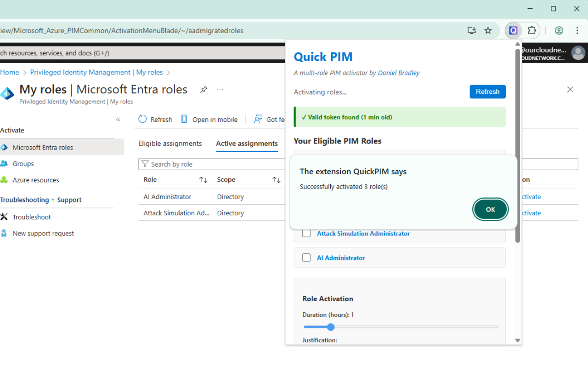Switch to Active assignments tab
This screenshot has height=368, width=588.
point(247,144)
